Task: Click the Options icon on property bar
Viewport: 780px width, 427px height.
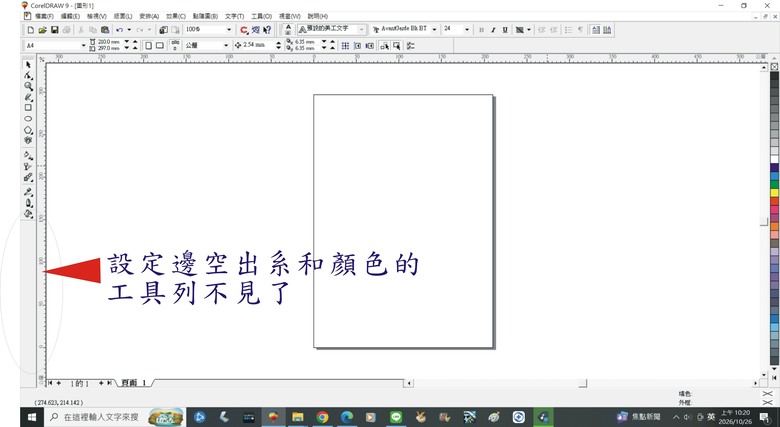Action: click(410, 46)
